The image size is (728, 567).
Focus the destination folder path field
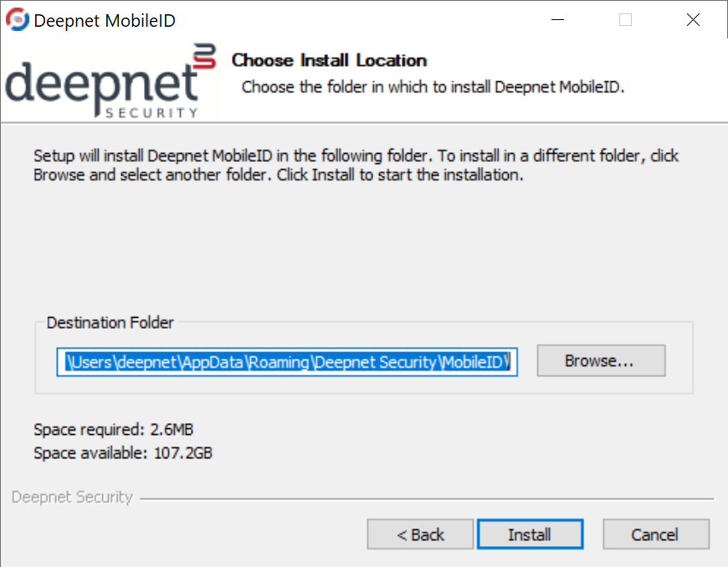287,361
